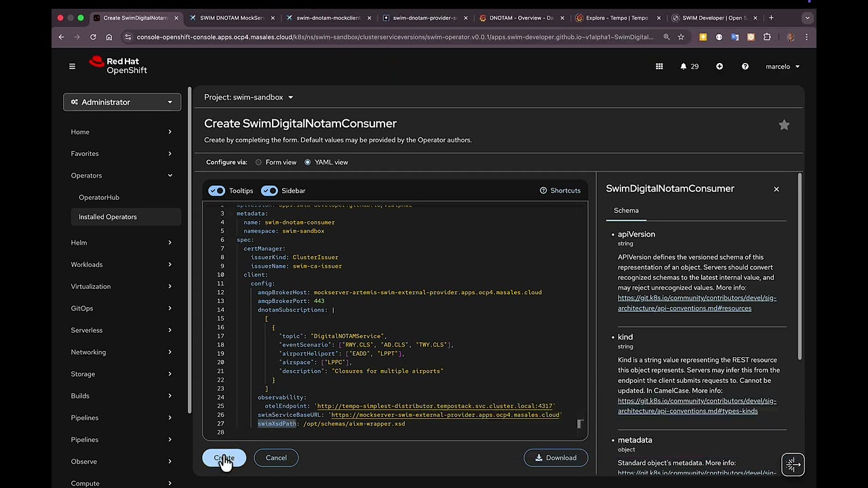868x488 pixels.
Task: Cancel creating the resource
Action: (x=276, y=458)
